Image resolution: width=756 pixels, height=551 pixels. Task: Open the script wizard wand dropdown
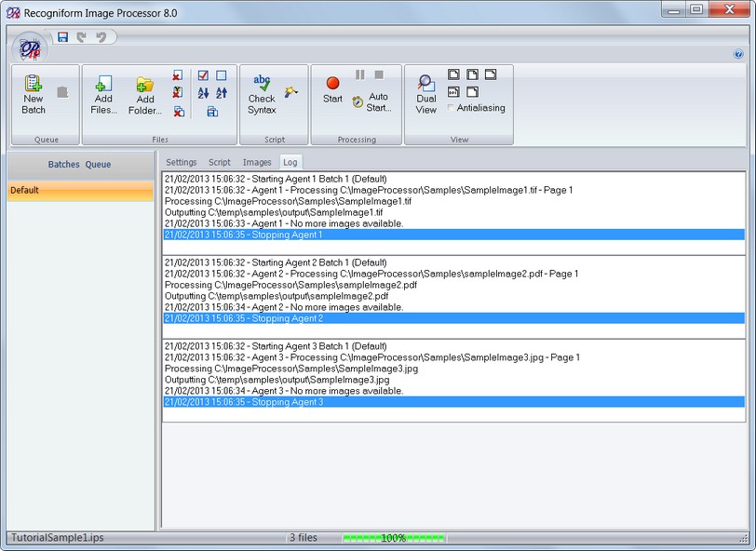290,91
